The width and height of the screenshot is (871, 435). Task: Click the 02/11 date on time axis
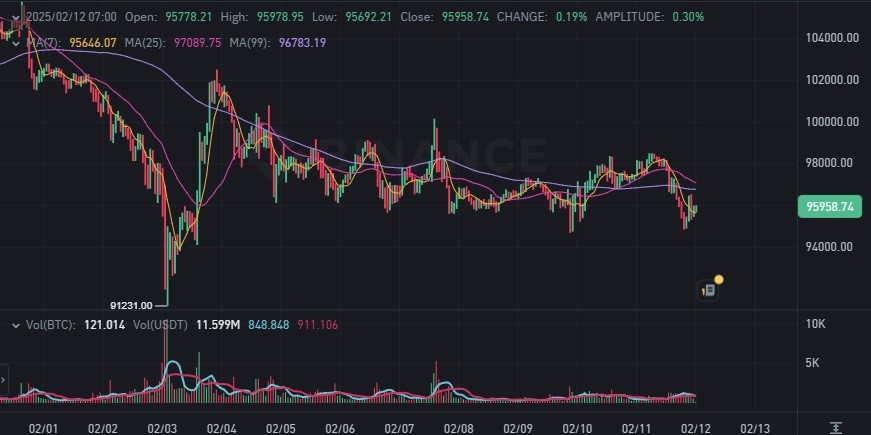click(x=637, y=428)
